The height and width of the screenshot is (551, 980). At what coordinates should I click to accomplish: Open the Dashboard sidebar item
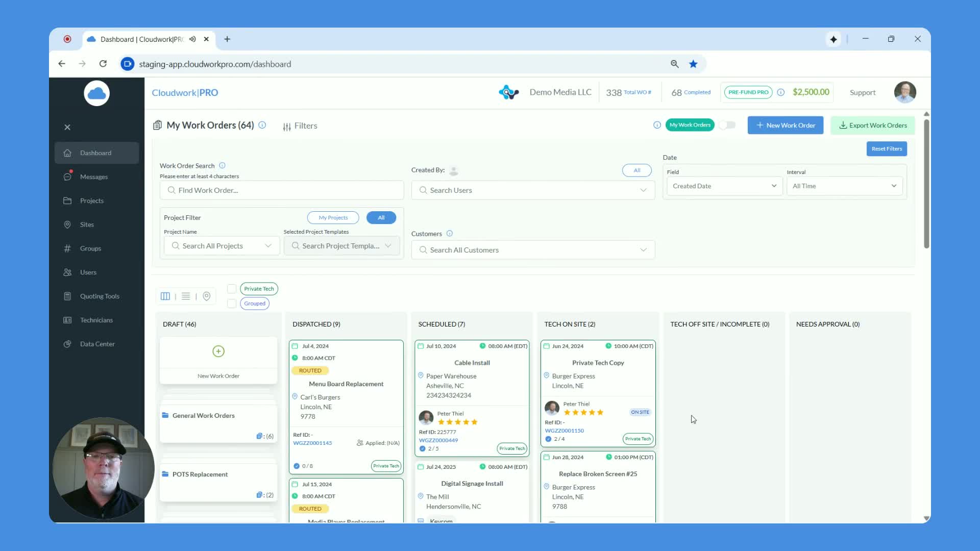96,153
